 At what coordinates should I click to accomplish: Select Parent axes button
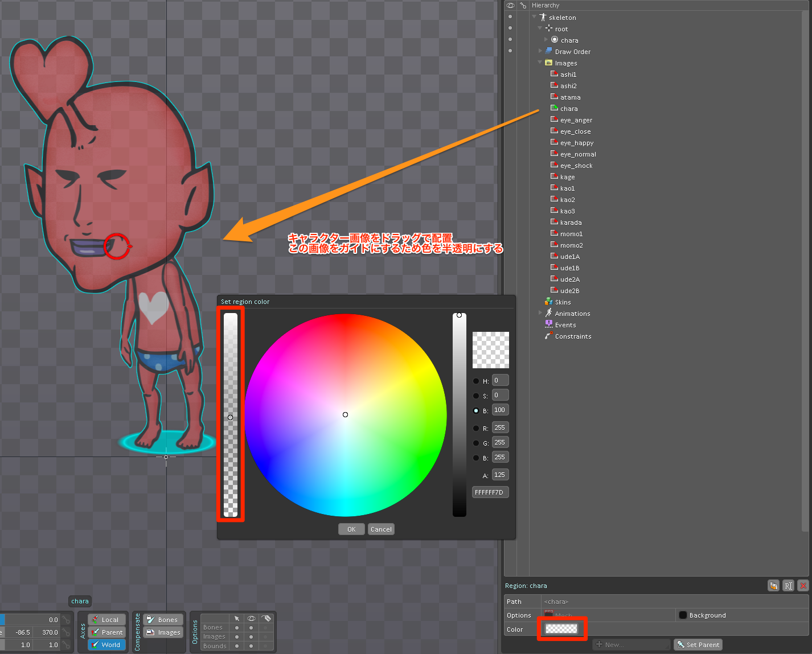pos(107,632)
